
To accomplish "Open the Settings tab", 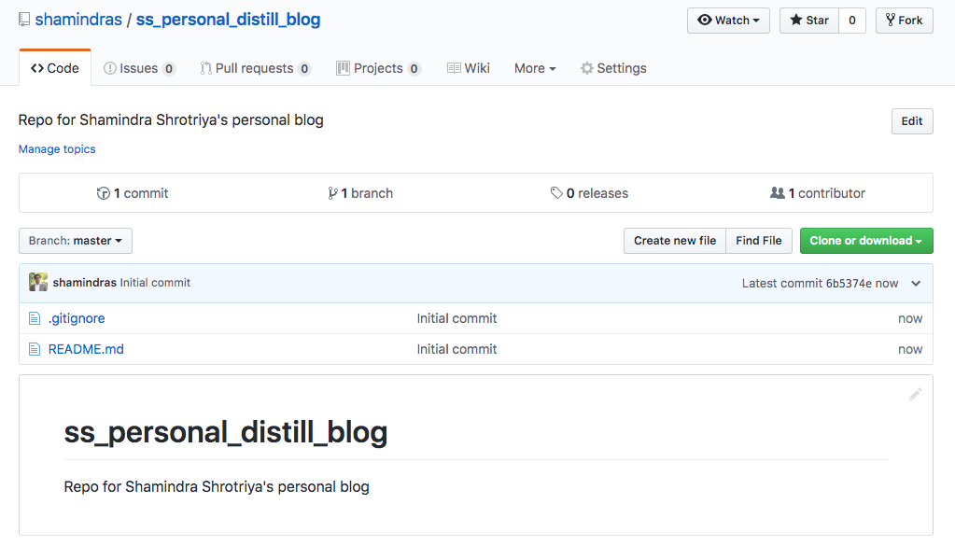I will point(613,68).
